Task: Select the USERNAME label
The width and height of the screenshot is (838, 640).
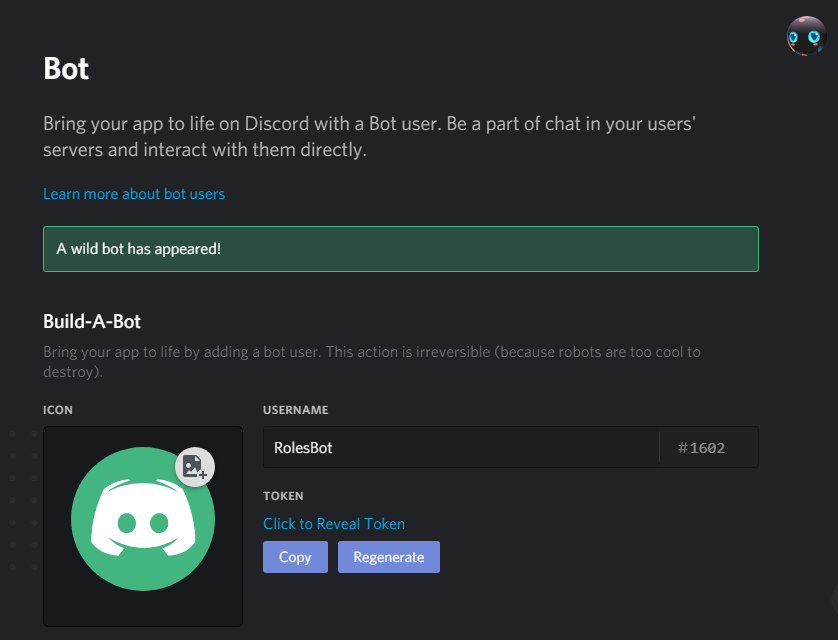Action: coord(296,410)
